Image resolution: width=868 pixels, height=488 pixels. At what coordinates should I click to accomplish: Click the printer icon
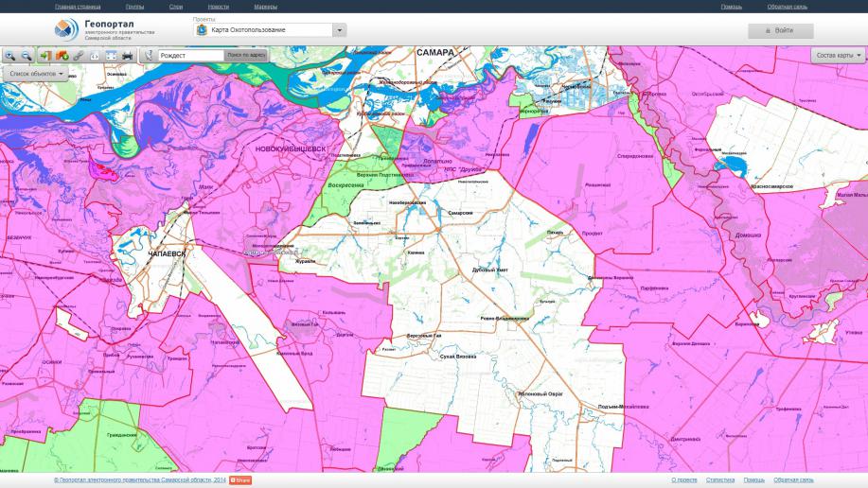[x=128, y=56]
